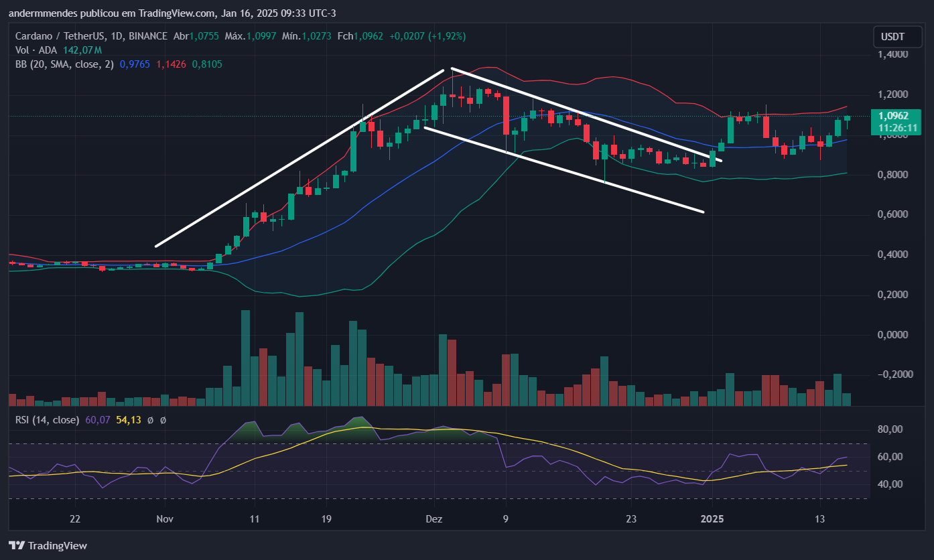Click the 0,6000 price axis label
This screenshot has height=560, width=934.
pyautogui.click(x=893, y=214)
